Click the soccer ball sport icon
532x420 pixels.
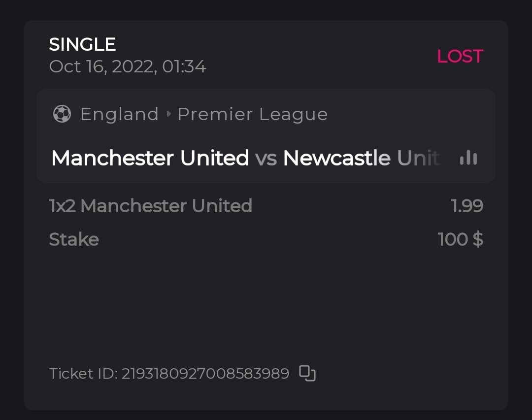click(62, 114)
